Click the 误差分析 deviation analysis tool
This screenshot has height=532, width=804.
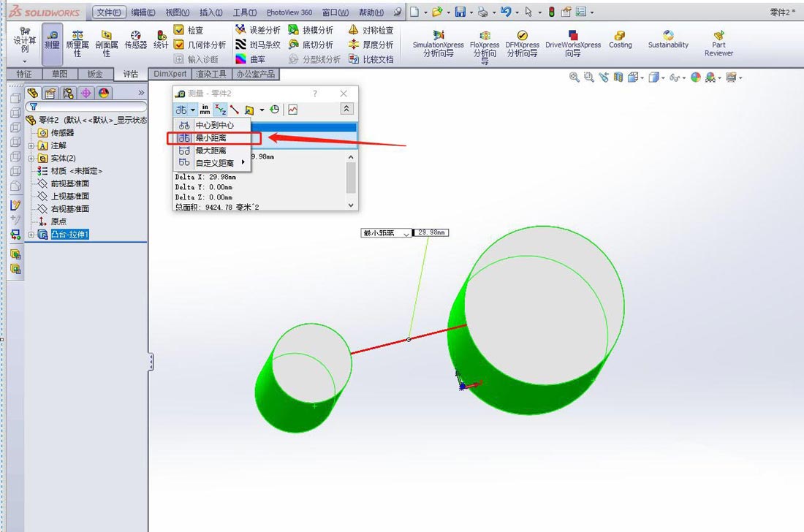[258, 30]
